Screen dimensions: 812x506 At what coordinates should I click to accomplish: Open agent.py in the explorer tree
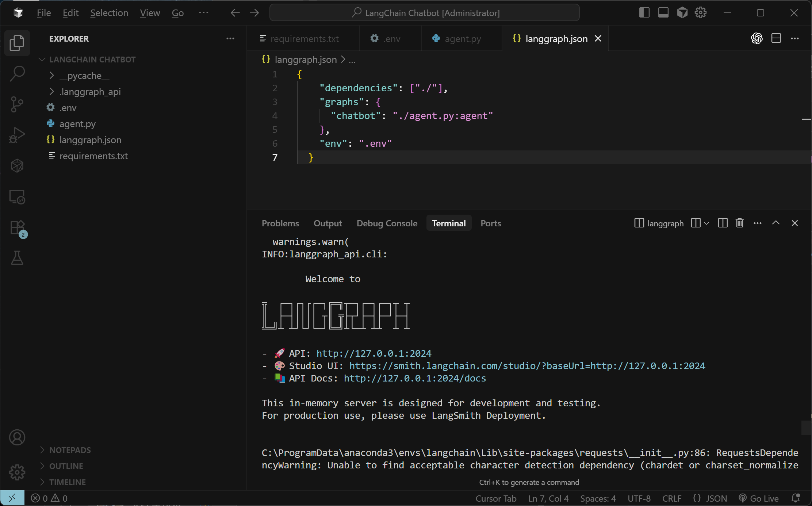click(x=77, y=124)
